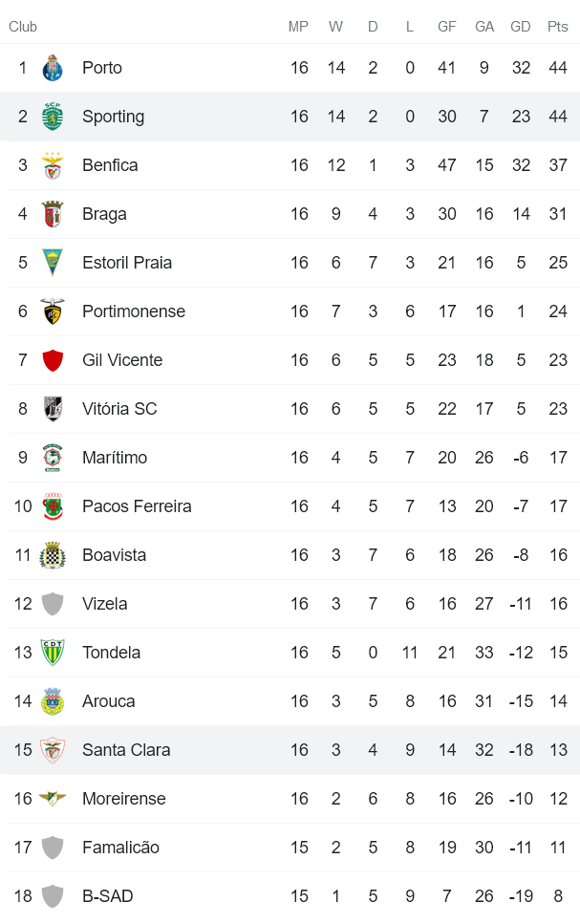Open the Marítimo team name link
This screenshot has width=580, height=924.
[115, 458]
